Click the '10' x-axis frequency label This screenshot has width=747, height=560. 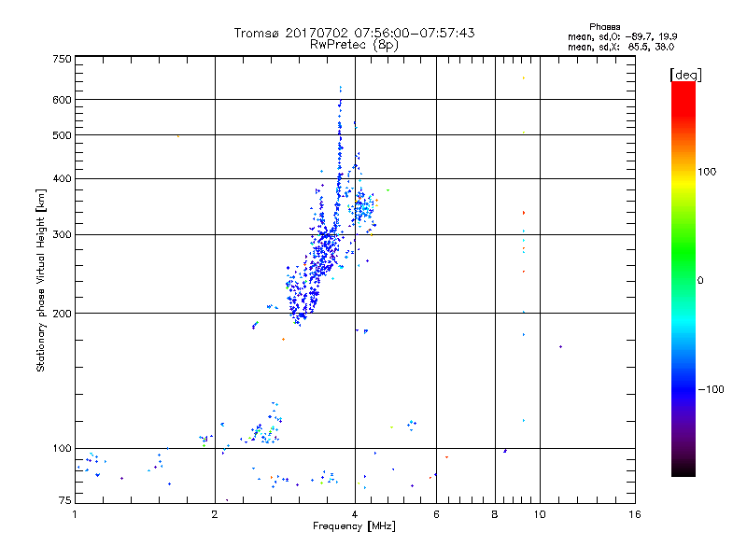[540, 514]
